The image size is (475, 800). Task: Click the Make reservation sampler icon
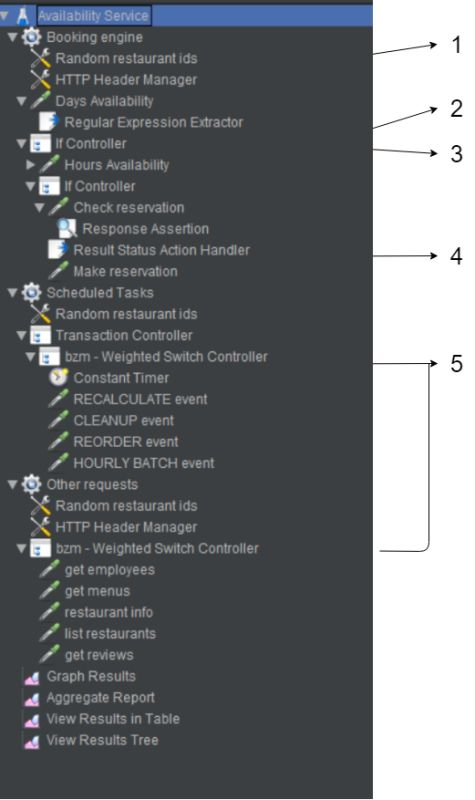pyautogui.click(x=59, y=271)
